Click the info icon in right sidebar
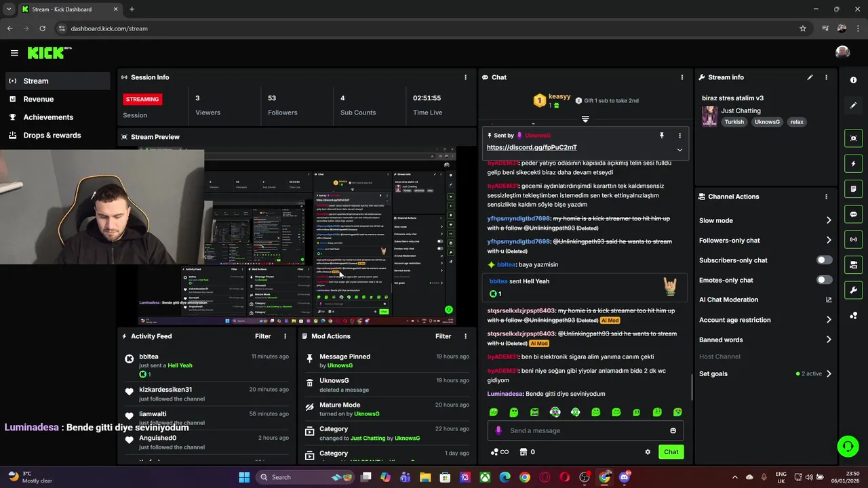The image size is (868, 488). click(853, 80)
